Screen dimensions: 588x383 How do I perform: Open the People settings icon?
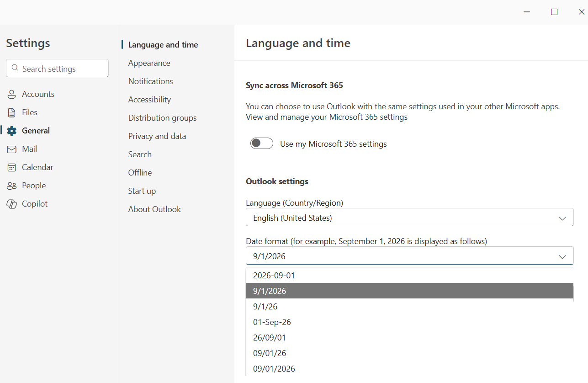click(x=11, y=185)
